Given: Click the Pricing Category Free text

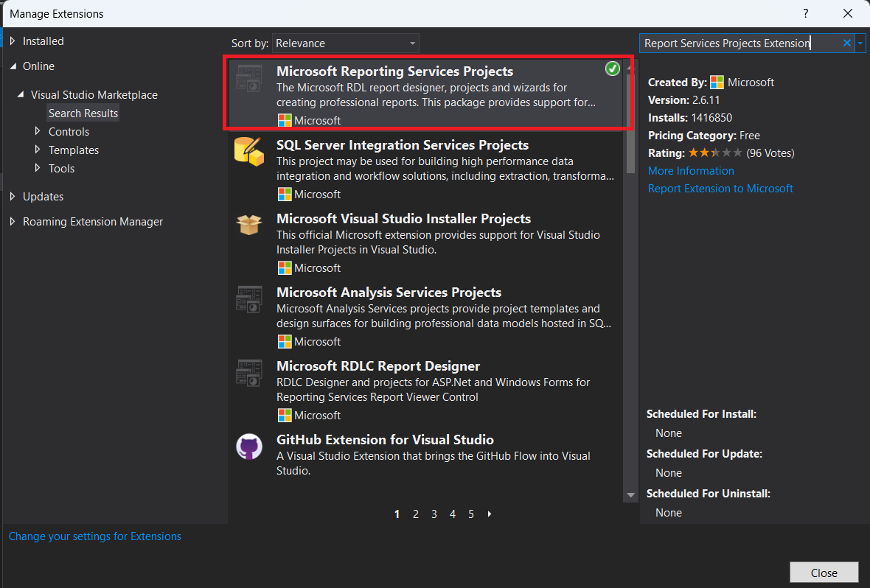Looking at the screenshot, I should pyautogui.click(x=703, y=136).
